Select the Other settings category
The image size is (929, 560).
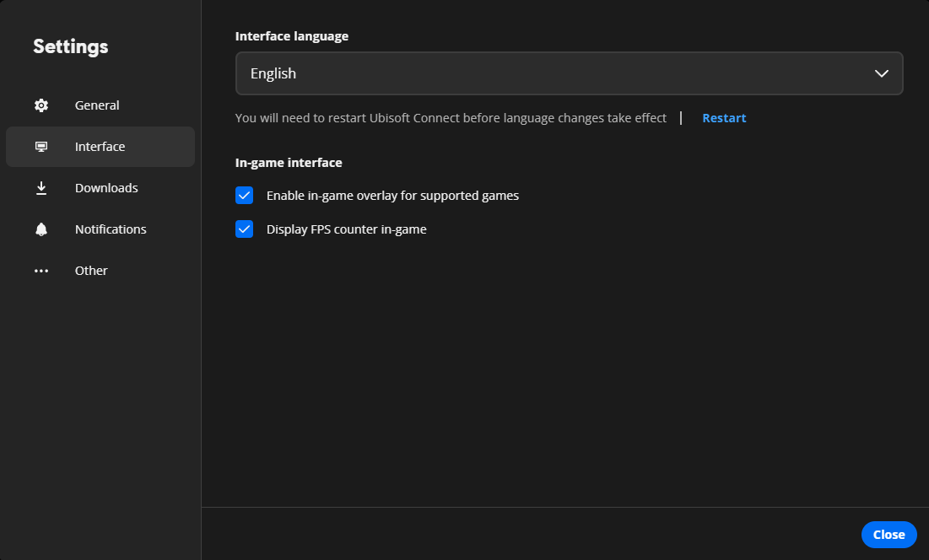[x=90, y=270]
